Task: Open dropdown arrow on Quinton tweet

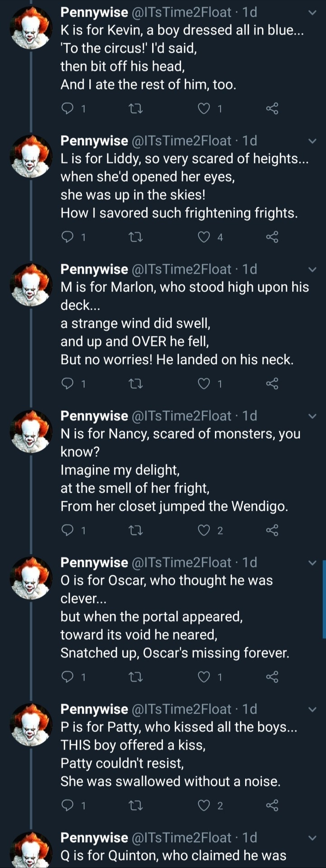Action: 312,838
